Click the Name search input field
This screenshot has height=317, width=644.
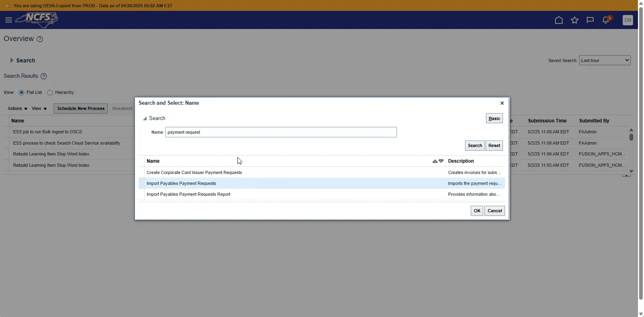click(281, 132)
